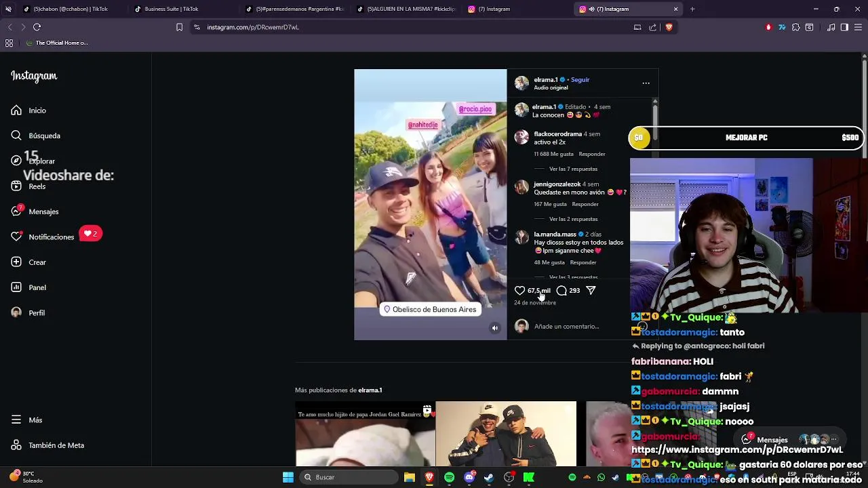Reply to la.manda.mass comment

[583, 262]
